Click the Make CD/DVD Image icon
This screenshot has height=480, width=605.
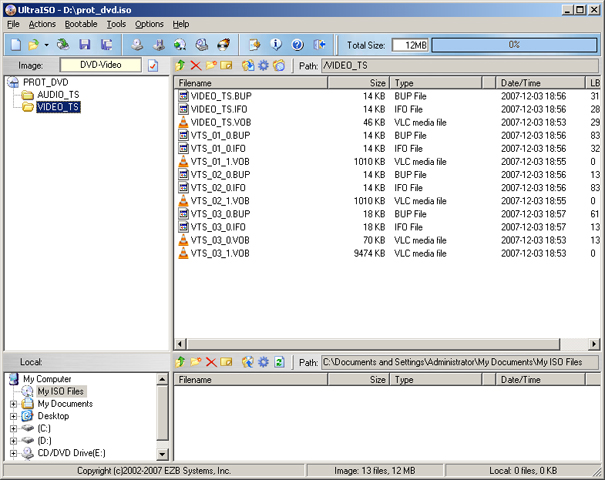pos(137,45)
